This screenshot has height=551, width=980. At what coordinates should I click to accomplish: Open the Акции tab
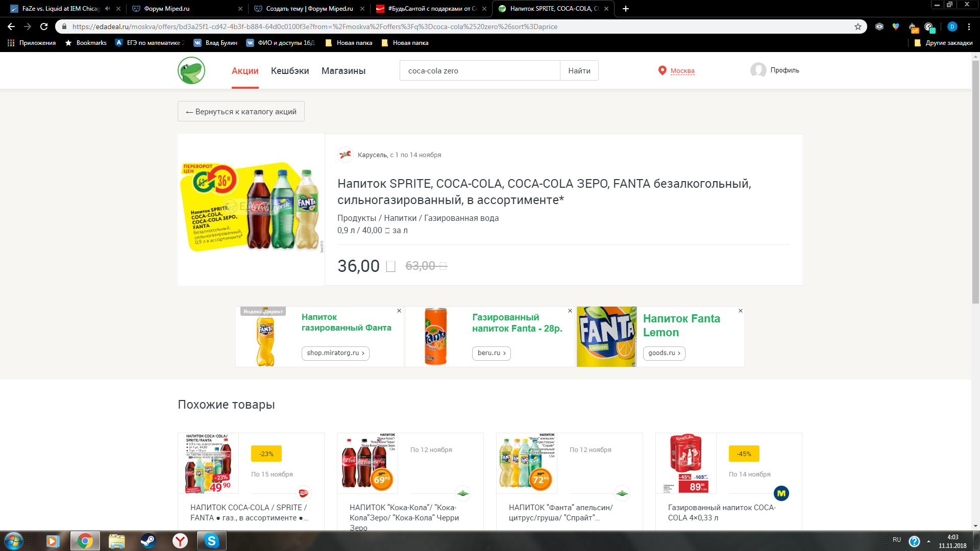pos(245,71)
